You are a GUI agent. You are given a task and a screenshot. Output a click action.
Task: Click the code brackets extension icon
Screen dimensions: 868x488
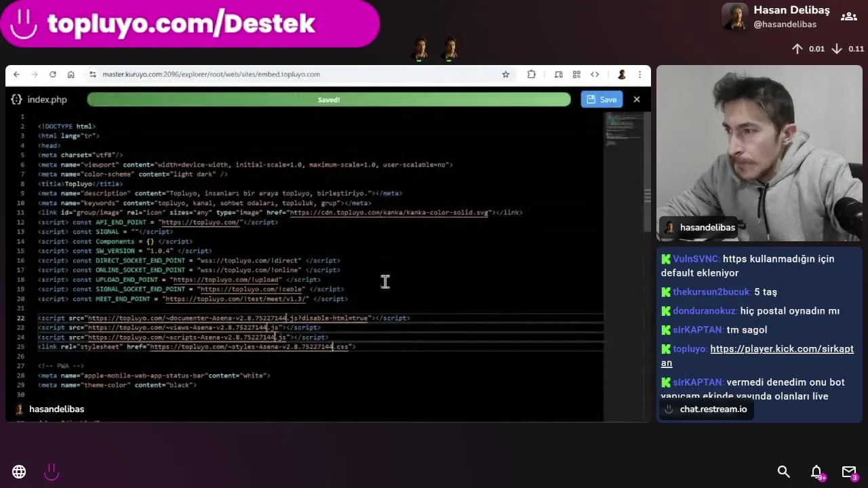coord(595,75)
